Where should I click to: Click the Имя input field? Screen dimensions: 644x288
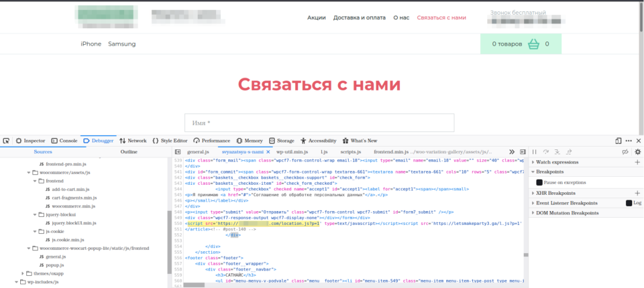(x=319, y=123)
